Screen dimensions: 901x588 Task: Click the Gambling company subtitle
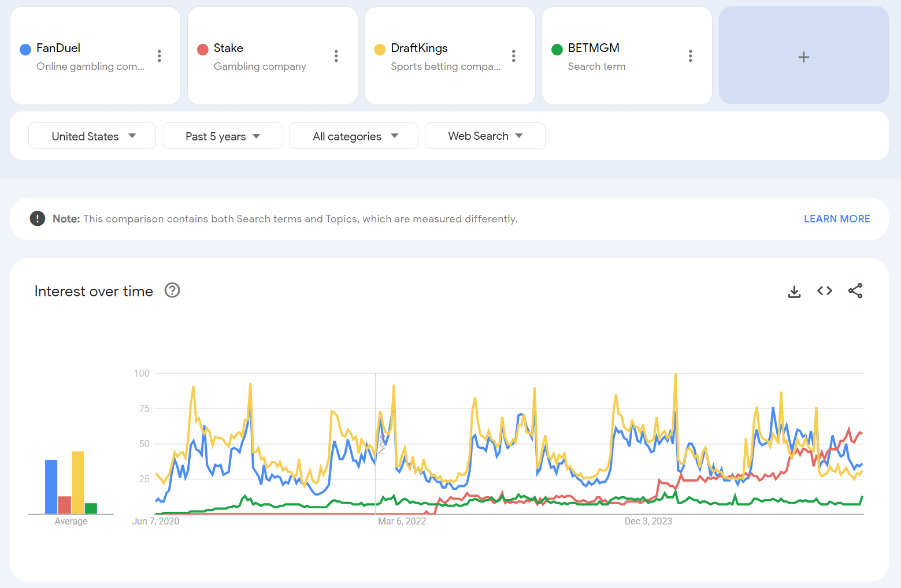coord(260,66)
